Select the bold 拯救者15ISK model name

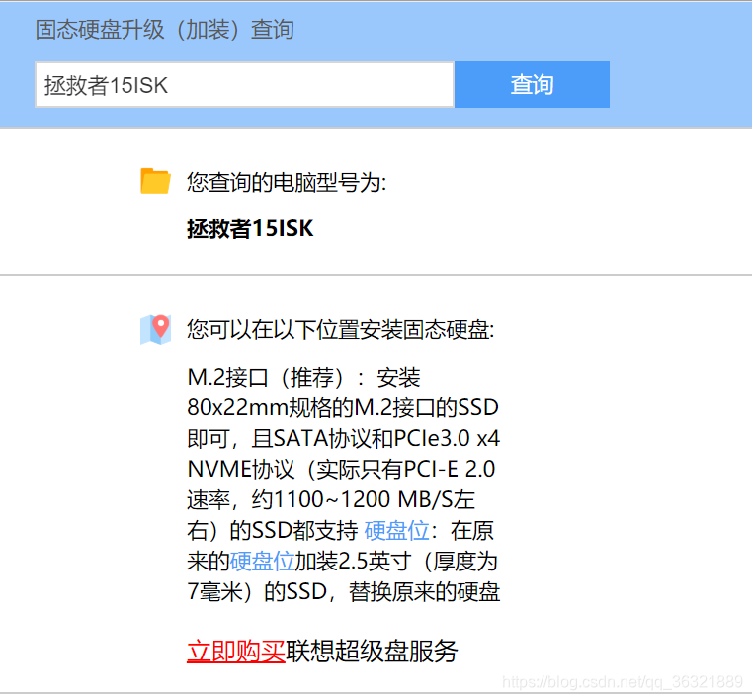250,228
